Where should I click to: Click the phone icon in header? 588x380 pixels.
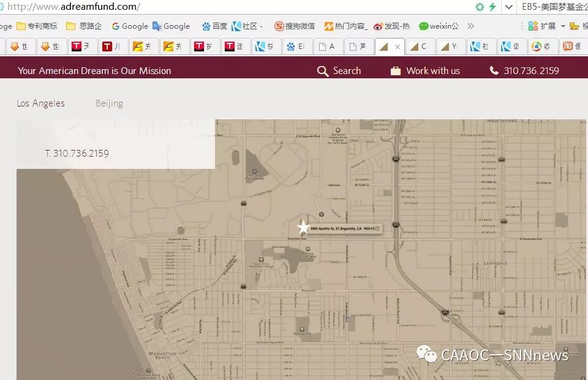[x=494, y=71]
